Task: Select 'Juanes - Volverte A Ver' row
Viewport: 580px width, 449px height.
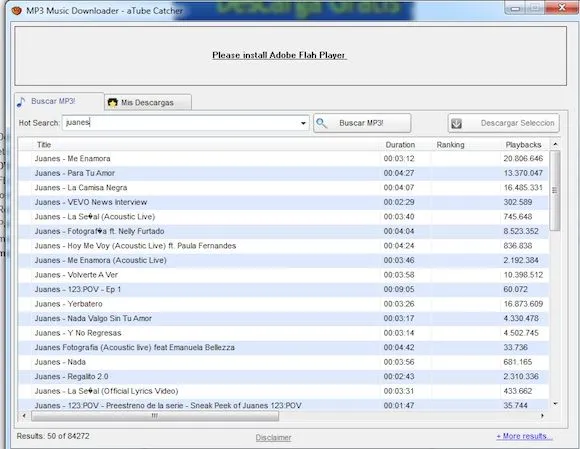Action: point(283,275)
